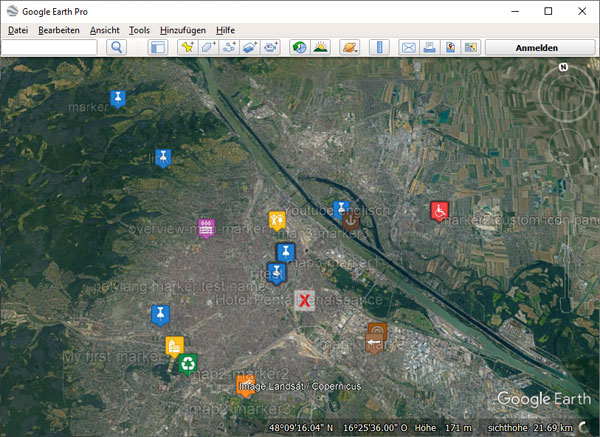Open the Datei menu
Image resolution: width=600 pixels, height=437 pixels.
coord(18,30)
